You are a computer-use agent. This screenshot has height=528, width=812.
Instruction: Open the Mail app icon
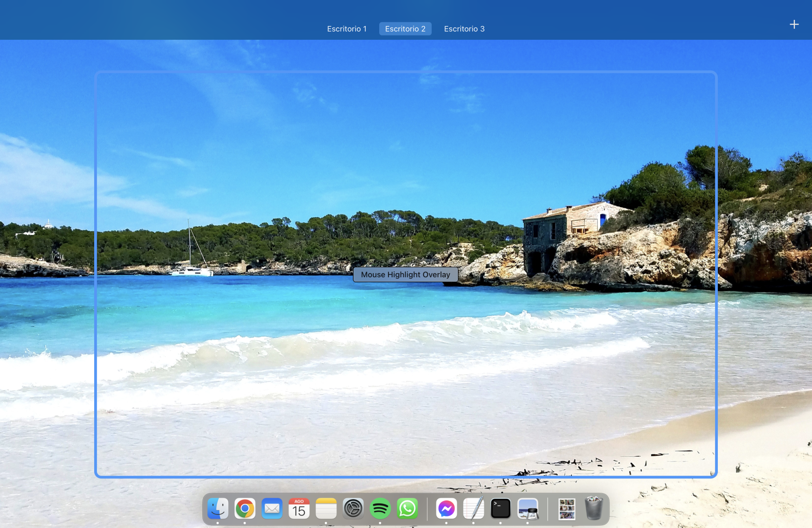click(272, 509)
